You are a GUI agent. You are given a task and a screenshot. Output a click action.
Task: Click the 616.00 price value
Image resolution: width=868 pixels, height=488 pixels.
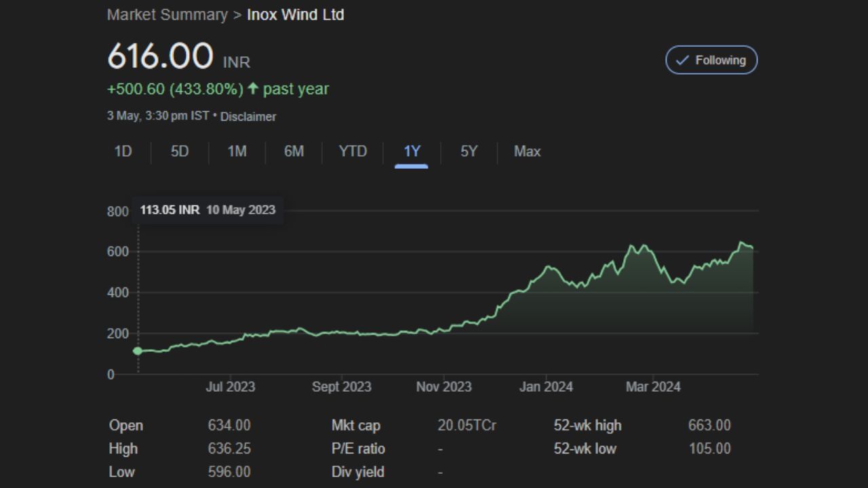[x=160, y=56]
